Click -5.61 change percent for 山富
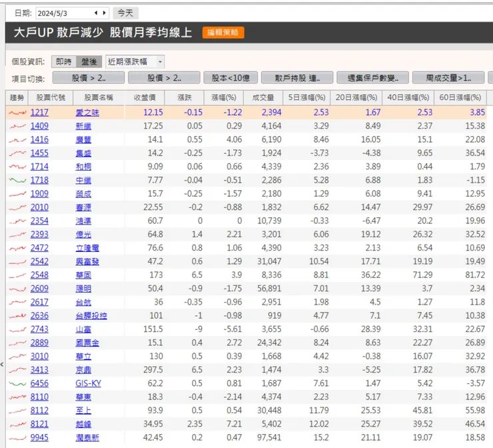493x448 pixels. [233, 329]
